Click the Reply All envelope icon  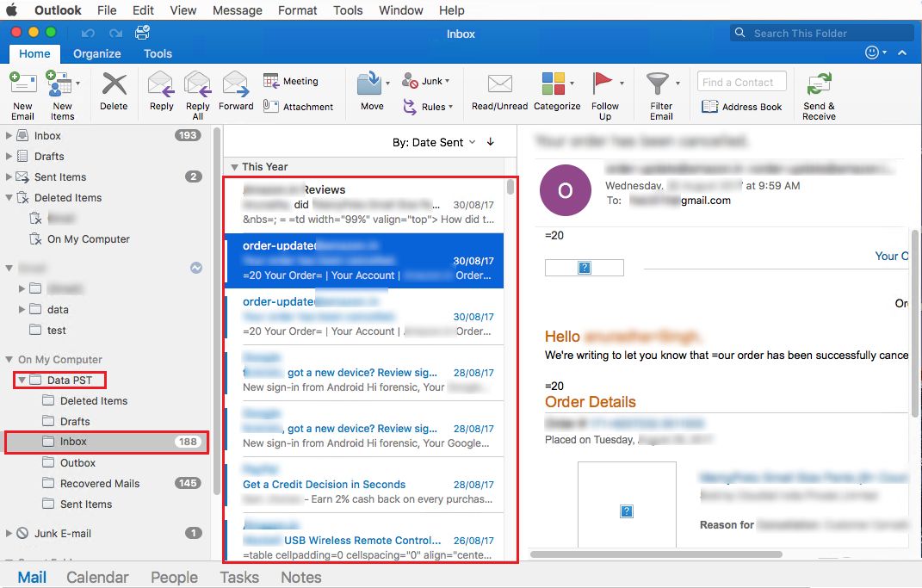click(x=198, y=84)
